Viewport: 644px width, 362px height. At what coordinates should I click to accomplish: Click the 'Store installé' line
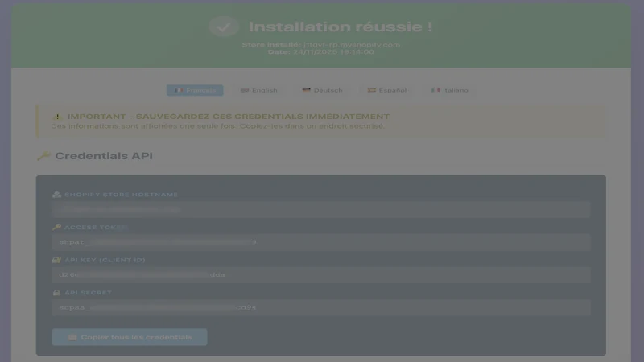(x=320, y=45)
